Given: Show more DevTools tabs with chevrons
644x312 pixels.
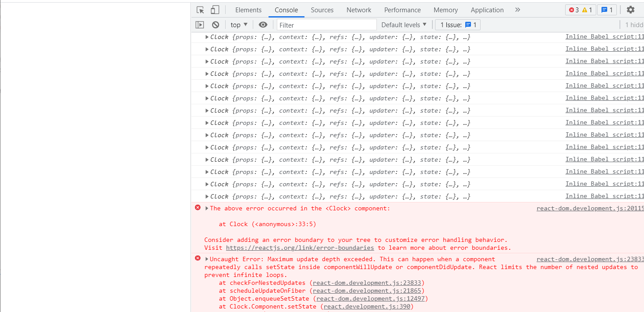Looking at the screenshot, I should pyautogui.click(x=517, y=10).
